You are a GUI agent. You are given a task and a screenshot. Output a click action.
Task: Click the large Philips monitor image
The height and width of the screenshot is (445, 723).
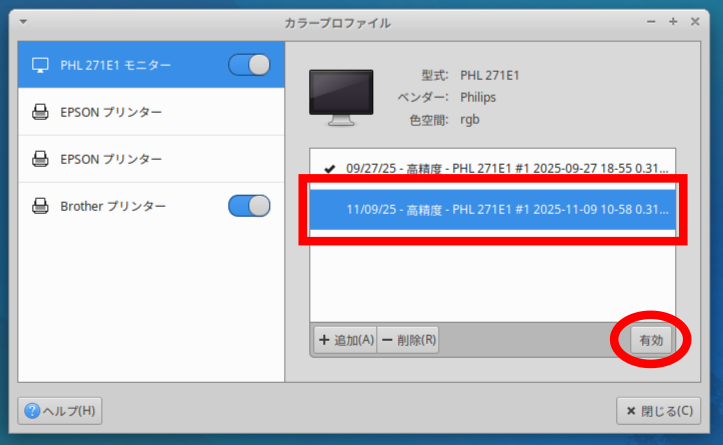click(x=341, y=97)
